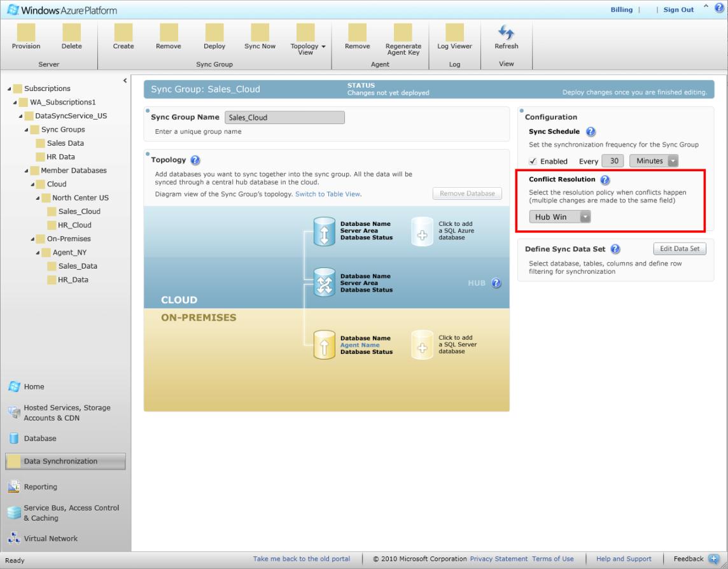Collapse the DataSyncService_US node
Viewport: 728px width, 569px height.
point(20,116)
